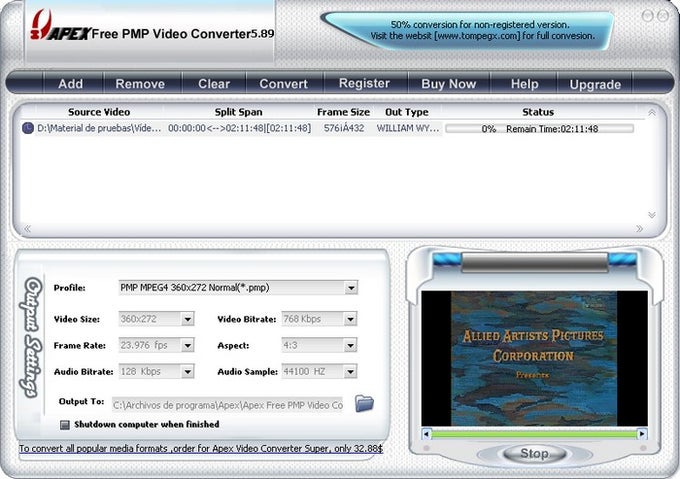
Task: Click the Split Span column header
Action: coord(239,112)
